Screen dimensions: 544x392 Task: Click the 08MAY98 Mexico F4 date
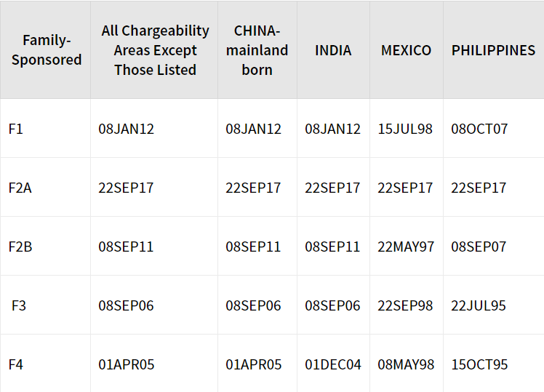[406, 364]
